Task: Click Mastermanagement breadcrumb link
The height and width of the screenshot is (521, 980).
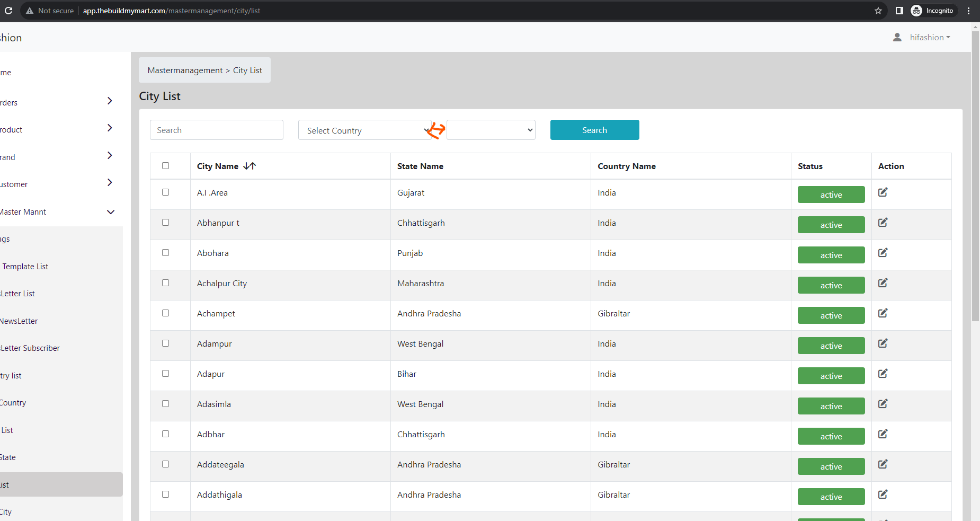Action: [185, 70]
